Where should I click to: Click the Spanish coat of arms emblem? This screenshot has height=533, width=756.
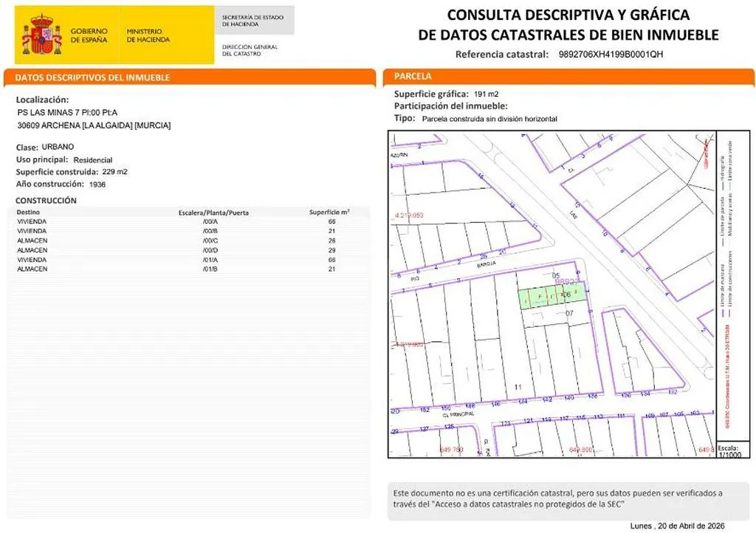coord(42,35)
